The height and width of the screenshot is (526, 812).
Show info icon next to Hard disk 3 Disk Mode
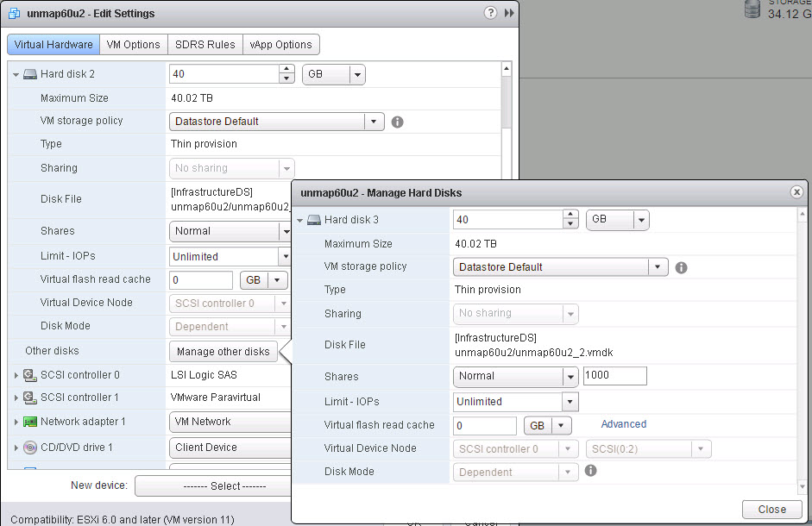coord(590,470)
